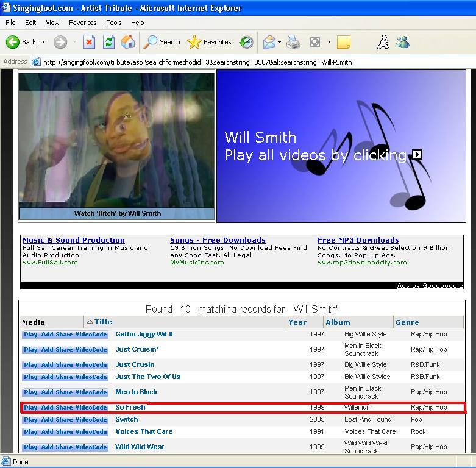
Task: Open the File menu
Action: pos(10,23)
